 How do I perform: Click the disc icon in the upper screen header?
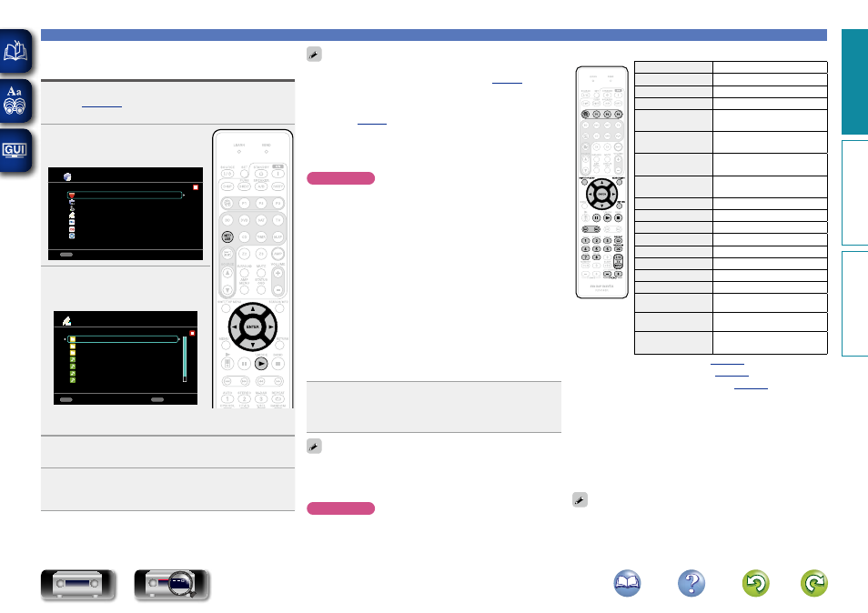pyautogui.click(x=67, y=176)
